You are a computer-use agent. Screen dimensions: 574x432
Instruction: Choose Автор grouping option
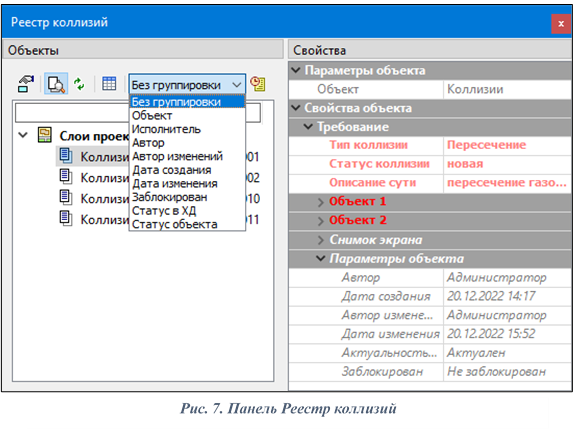[187, 142]
